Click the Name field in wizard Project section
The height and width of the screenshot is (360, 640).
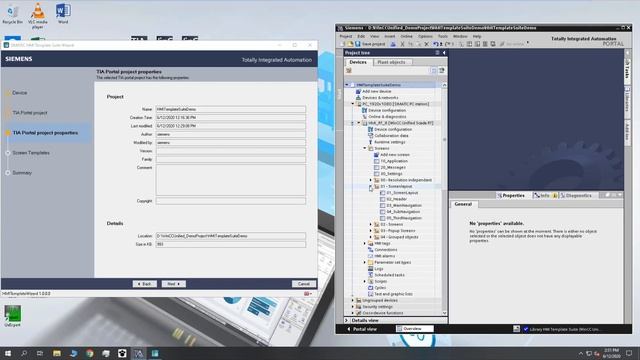point(231,109)
